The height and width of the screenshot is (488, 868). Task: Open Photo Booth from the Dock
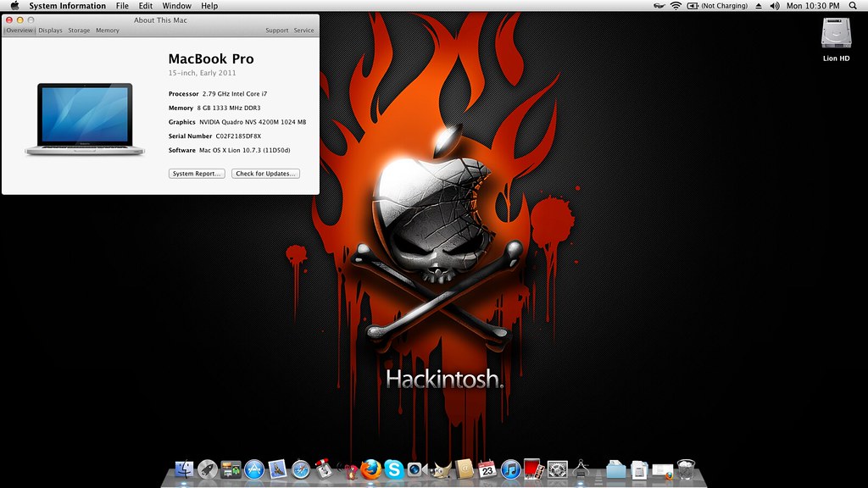pyautogui.click(x=534, y=469)
